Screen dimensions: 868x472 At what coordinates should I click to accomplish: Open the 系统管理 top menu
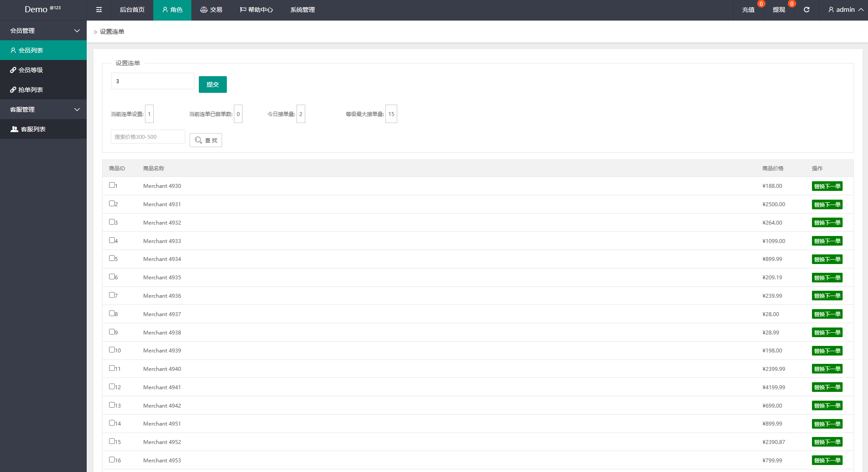[x=302, y=10]
